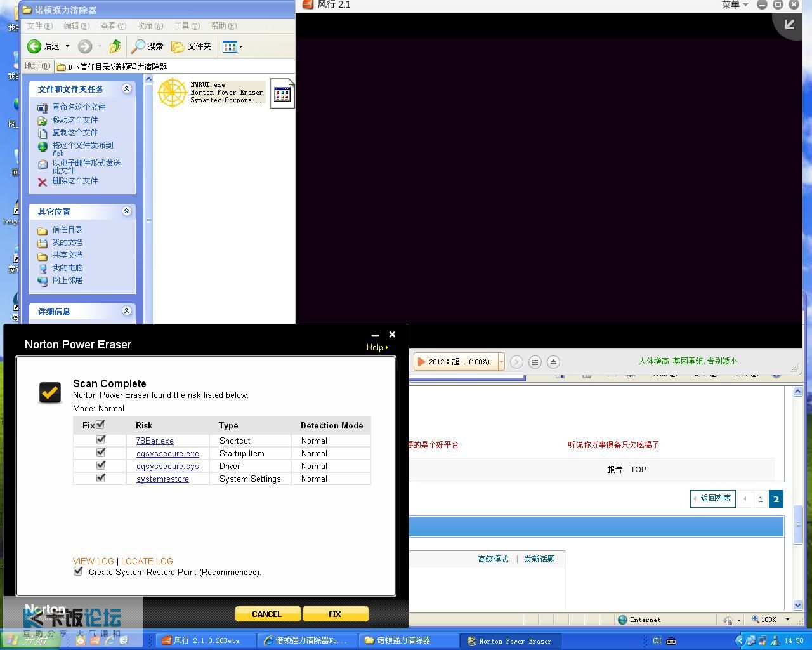812x650 pixels.
Task: Open 我的电脑 in Other Places
Action: point(67,268)
